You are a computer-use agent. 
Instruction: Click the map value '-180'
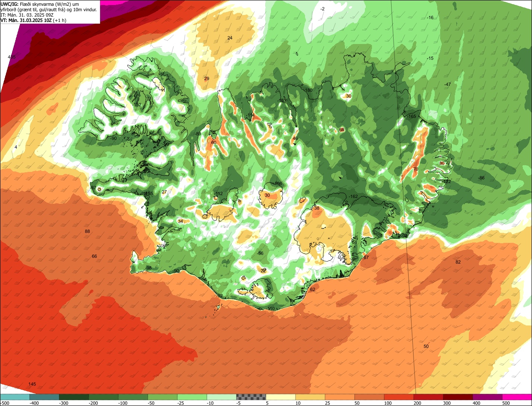[308, 90]
